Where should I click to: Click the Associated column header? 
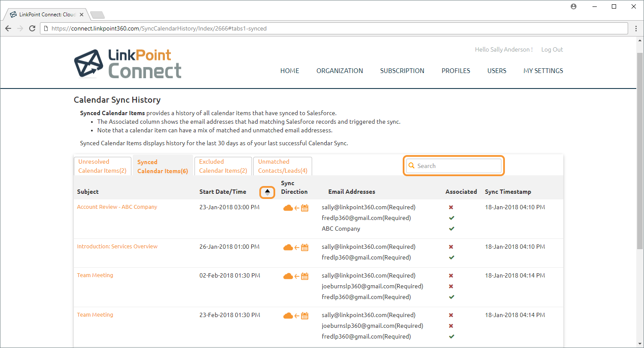(x=461, y=192)
